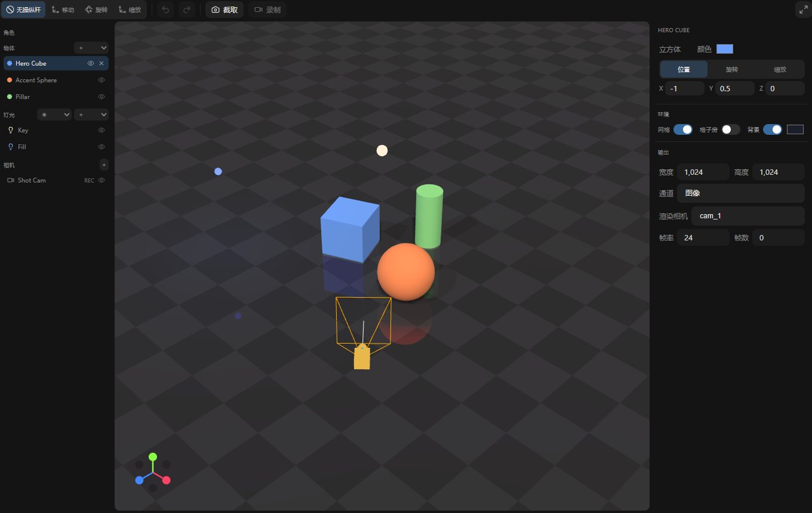Select the Shot Cam row
The height and width of the screenshot is (513, 812).
tap(56, 180)
